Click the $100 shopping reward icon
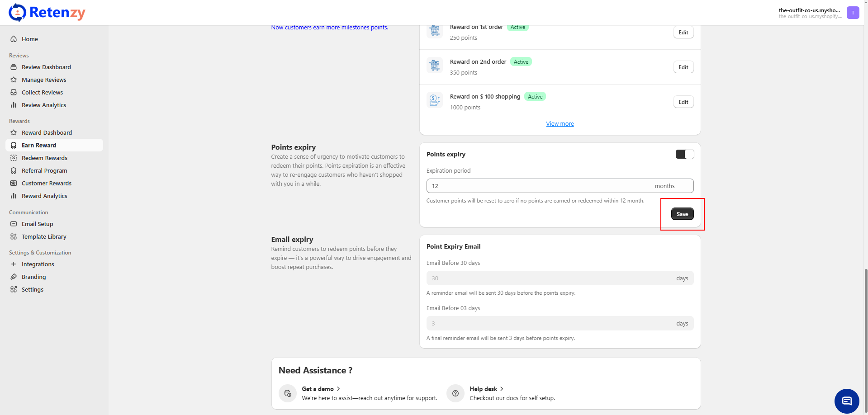The height and width of the screenshot is (415, 868). (435, 100)
